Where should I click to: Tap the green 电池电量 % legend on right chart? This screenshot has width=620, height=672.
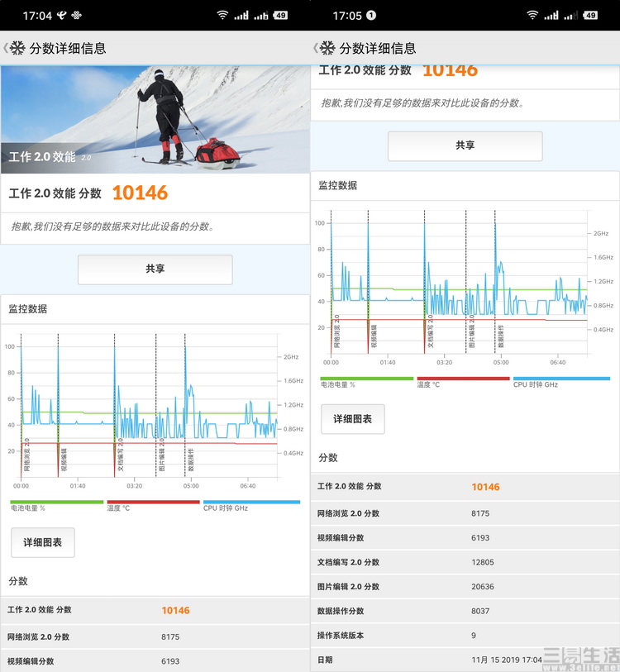[366, 381]
